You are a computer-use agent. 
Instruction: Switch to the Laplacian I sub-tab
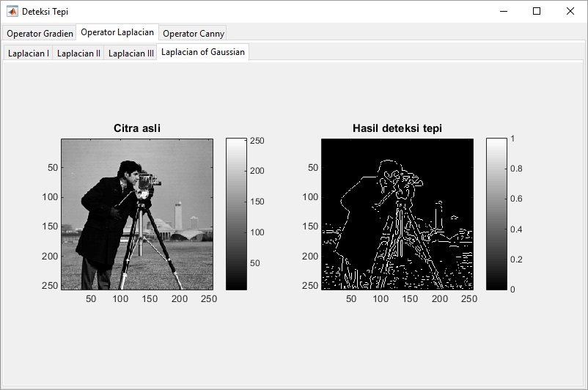point(29,54)
